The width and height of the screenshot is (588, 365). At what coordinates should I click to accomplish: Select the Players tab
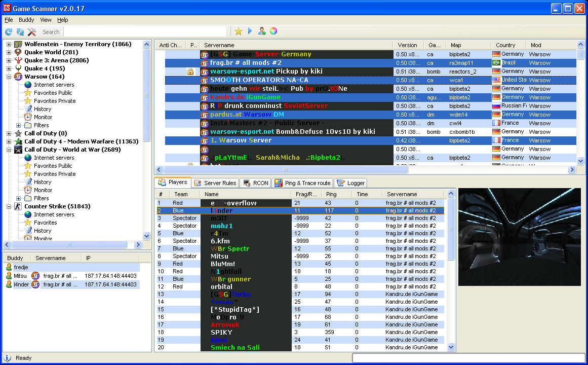pos(173,182)
